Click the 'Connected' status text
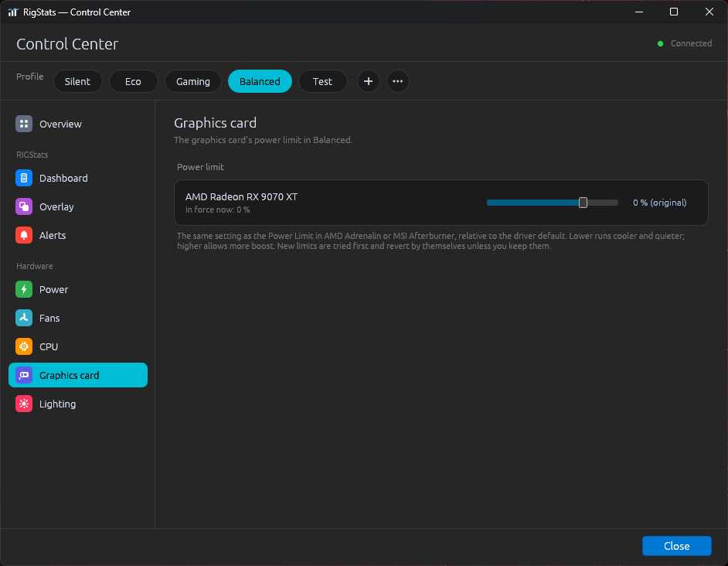 tap(691, 43)
